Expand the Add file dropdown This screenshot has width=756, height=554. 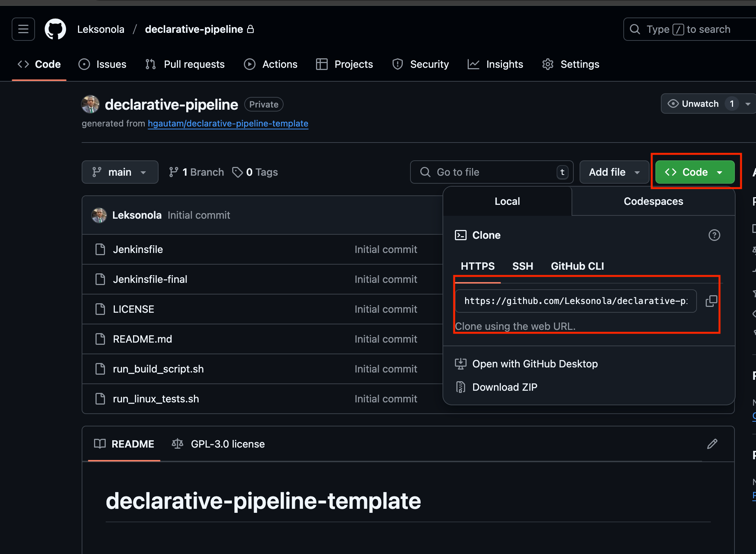pyautogui.click(x=614, y=172)
